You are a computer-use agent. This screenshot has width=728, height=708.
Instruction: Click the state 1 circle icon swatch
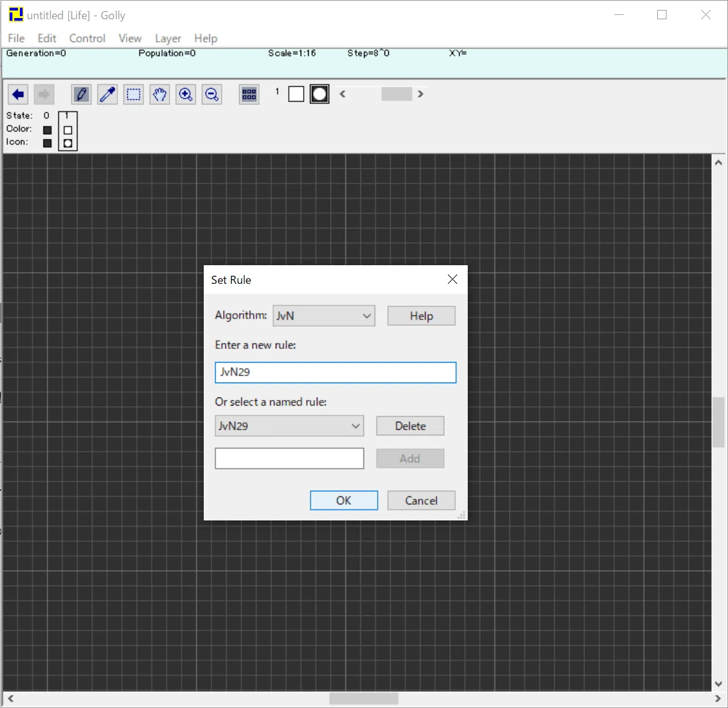click(x=68, y=143)
